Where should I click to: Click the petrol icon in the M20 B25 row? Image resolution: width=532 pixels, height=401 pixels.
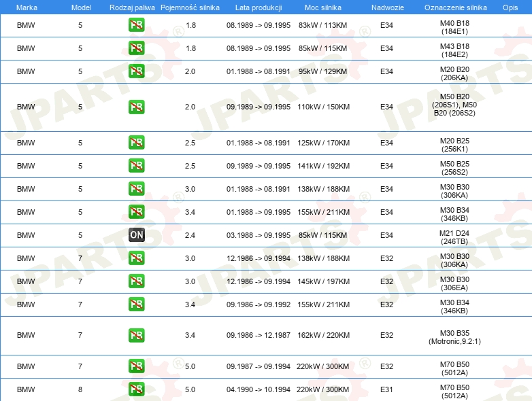tap(136, 142)
